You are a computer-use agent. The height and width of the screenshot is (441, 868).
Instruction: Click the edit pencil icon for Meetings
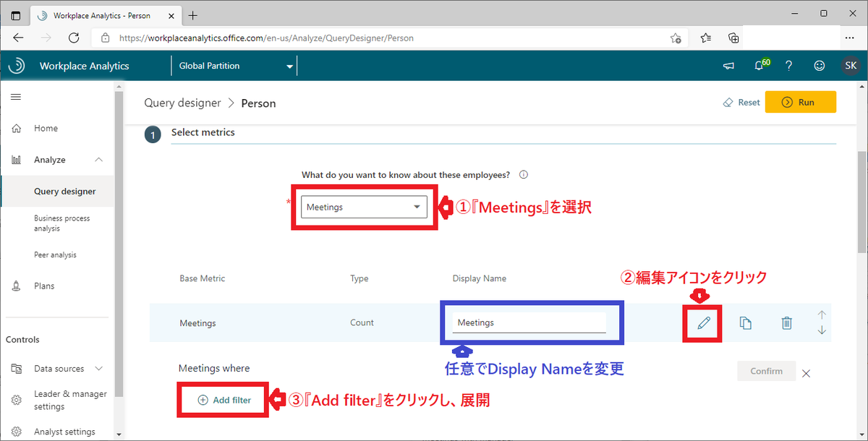tap(704, 323)
